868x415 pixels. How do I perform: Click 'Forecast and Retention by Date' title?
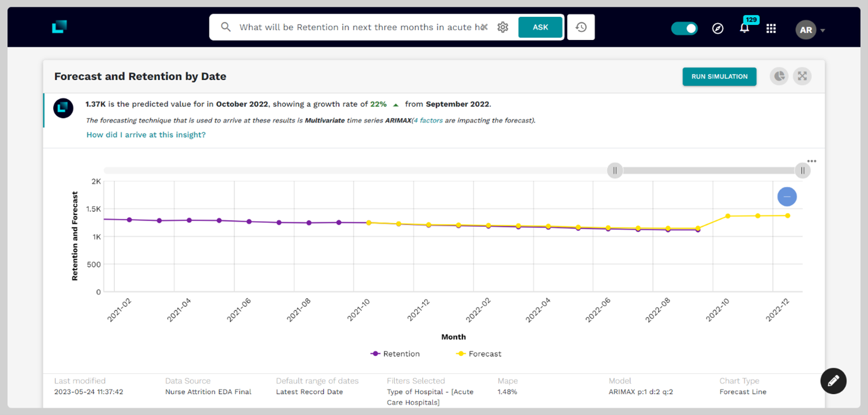[x=140, y=76]
